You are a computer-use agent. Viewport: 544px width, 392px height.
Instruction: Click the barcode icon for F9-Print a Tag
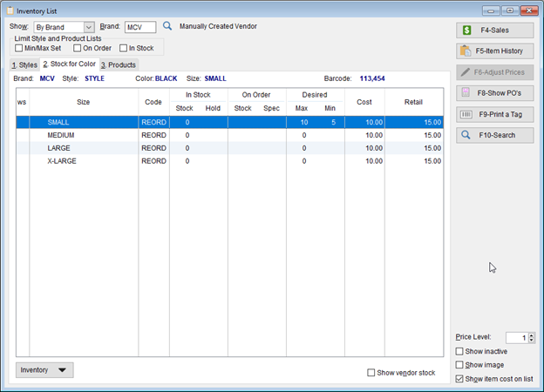[466, 114]
